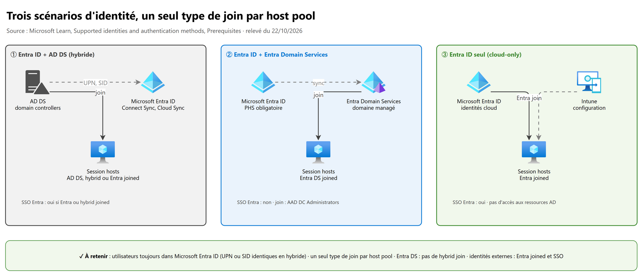Click the 'sync' arrow label
This screenshot has height=277, width=644.
coord(318,83)
